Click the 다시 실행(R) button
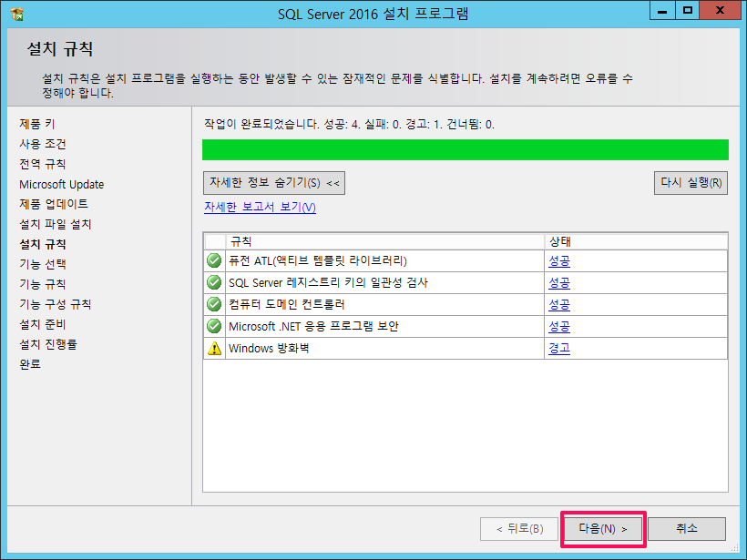This screenshot has width=747, height=560. tap(691, 183)
